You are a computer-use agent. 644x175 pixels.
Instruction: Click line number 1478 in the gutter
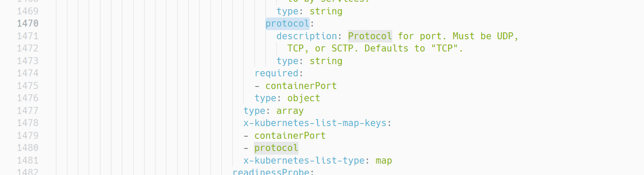click(x=27, y=123)
